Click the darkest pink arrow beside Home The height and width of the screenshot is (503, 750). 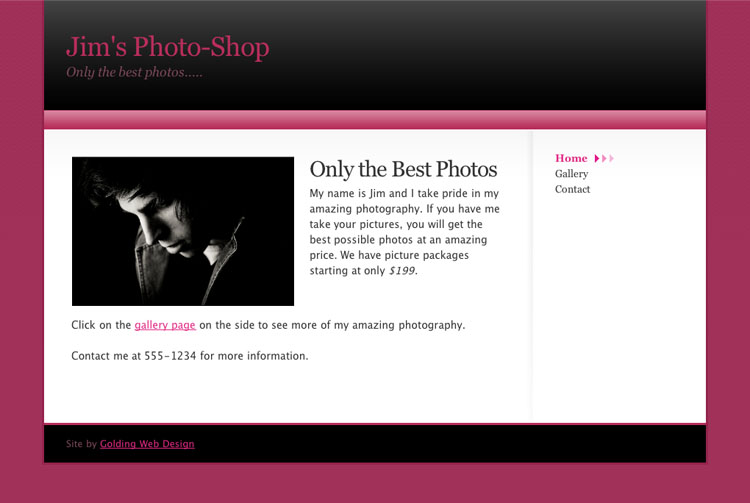pyautogui.click(x=596, y=158)
